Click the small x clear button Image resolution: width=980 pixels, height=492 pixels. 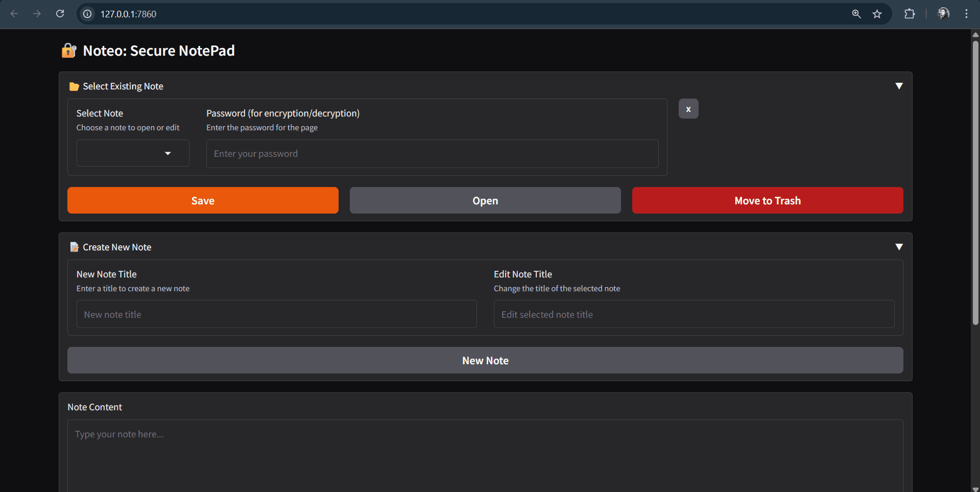coord(688,109)
